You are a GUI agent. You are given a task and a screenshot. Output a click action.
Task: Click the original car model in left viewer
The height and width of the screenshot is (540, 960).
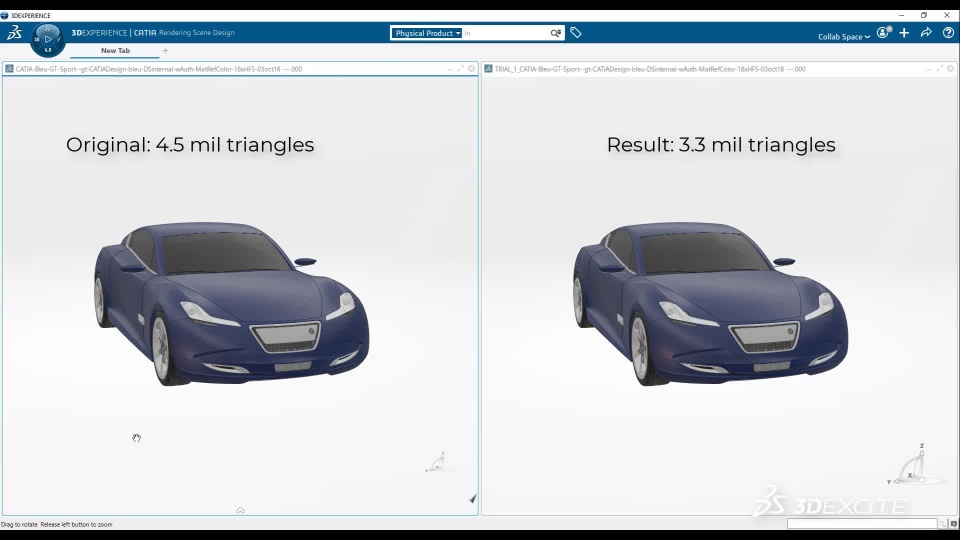pos(231,304)
